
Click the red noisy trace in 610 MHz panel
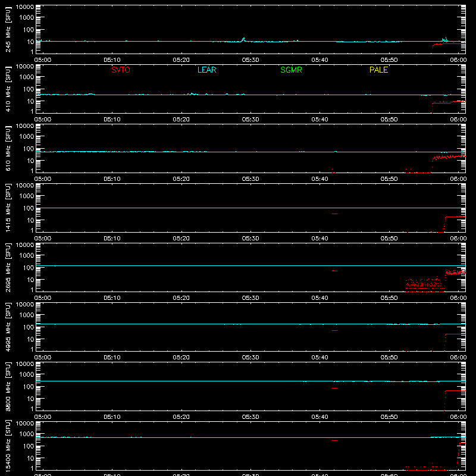(449, 157)
